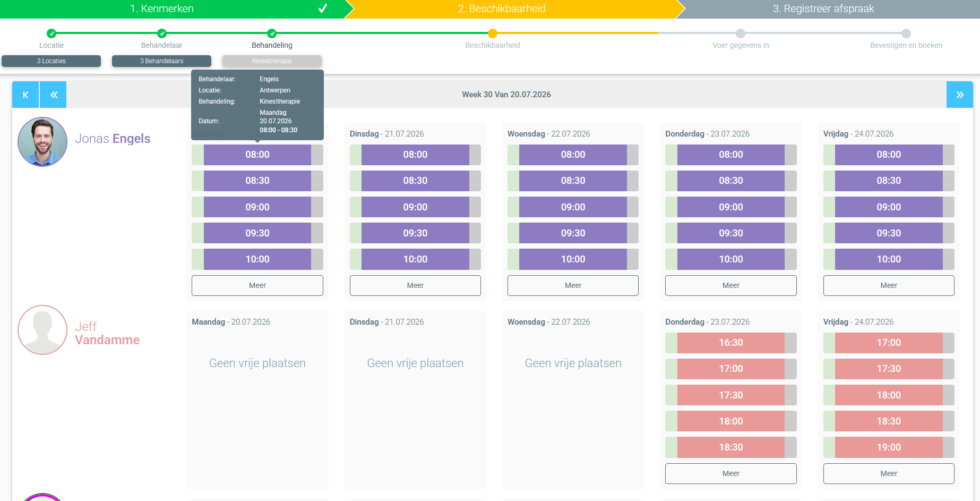980x501 pixels.
Task: Click the Behandelaar step checkmark circle
Action: (x=162, y=33)
